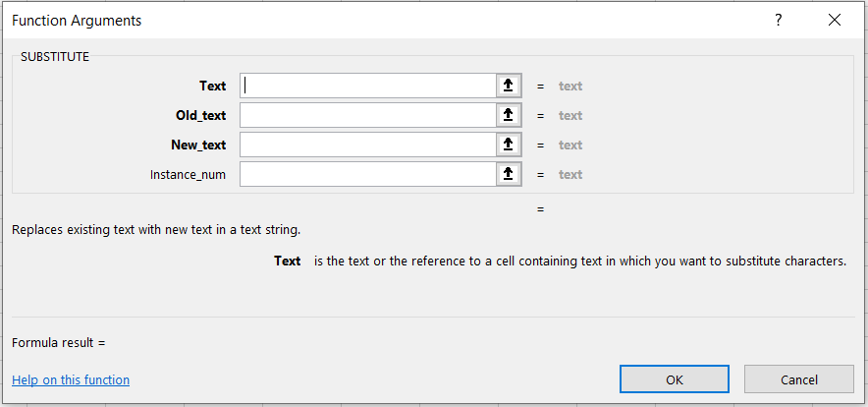Select the New_text input box
The width and height of the screenshot is (868, 407).
point(368,145)
